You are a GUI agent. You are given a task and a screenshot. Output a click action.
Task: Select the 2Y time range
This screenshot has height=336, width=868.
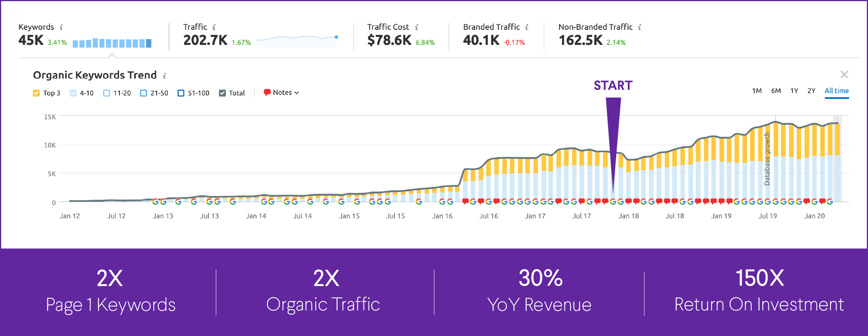pyautogui.click(x=811, y=91)
